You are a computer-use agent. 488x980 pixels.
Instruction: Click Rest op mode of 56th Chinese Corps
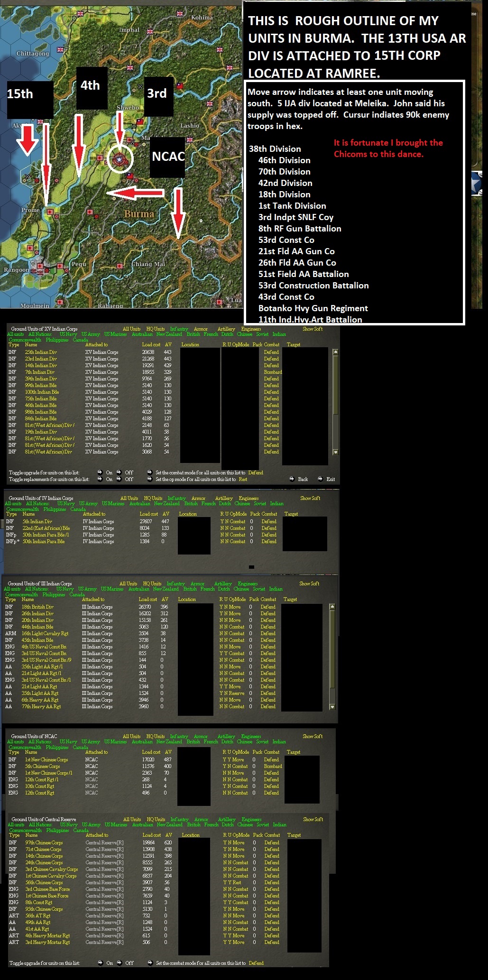[x=237, y=882]
